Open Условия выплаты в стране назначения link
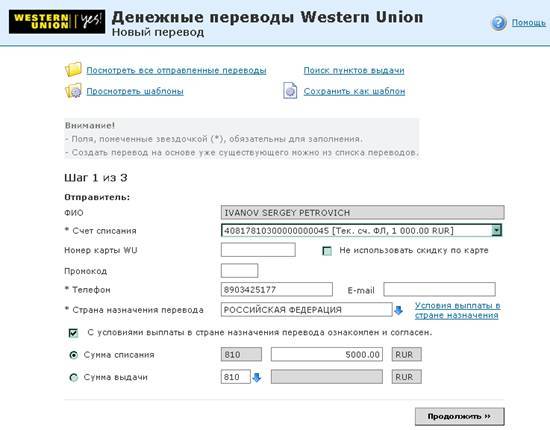 coord(457,310)
